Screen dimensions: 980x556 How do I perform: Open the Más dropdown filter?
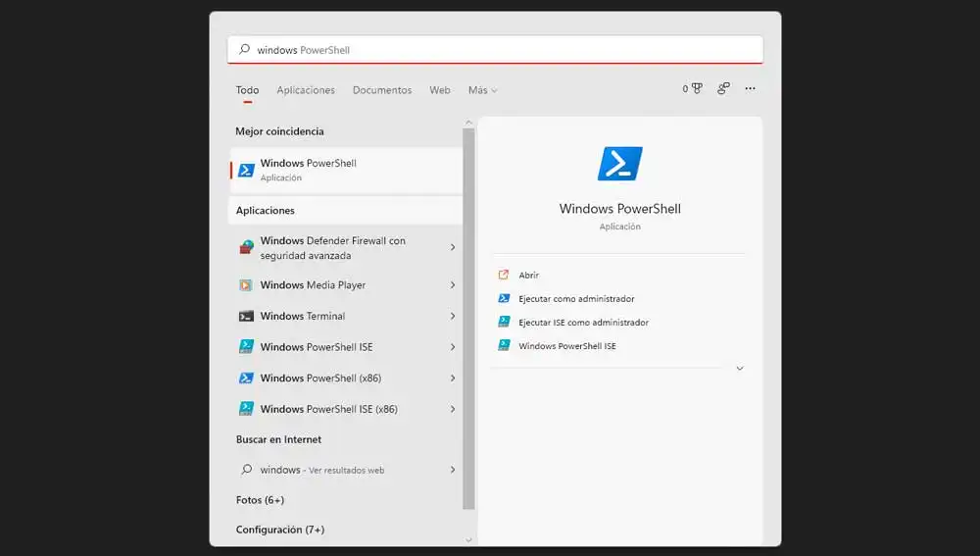pyautogui.click(x=482, y=90)
